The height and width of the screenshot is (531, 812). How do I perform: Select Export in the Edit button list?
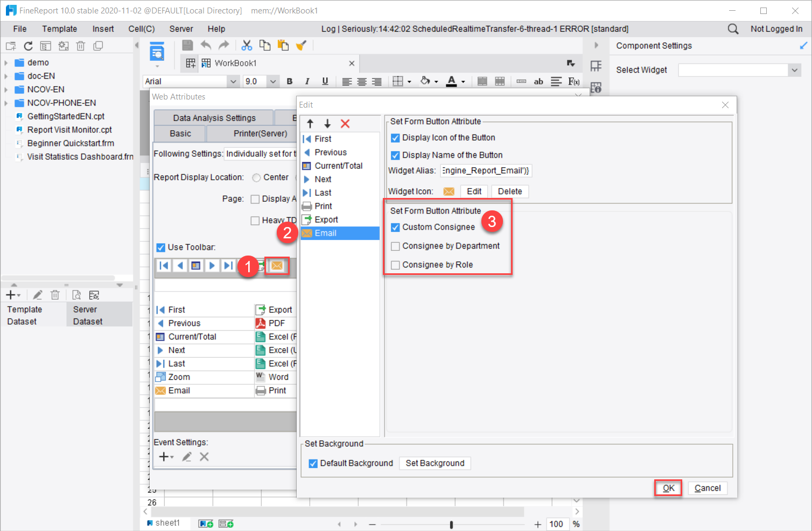[340, 220]
